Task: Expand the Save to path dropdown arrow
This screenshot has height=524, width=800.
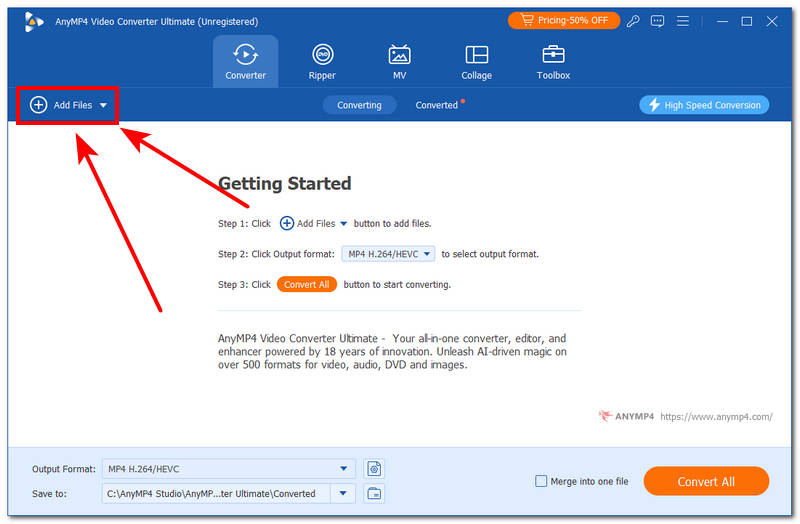Action: point(343,493)
